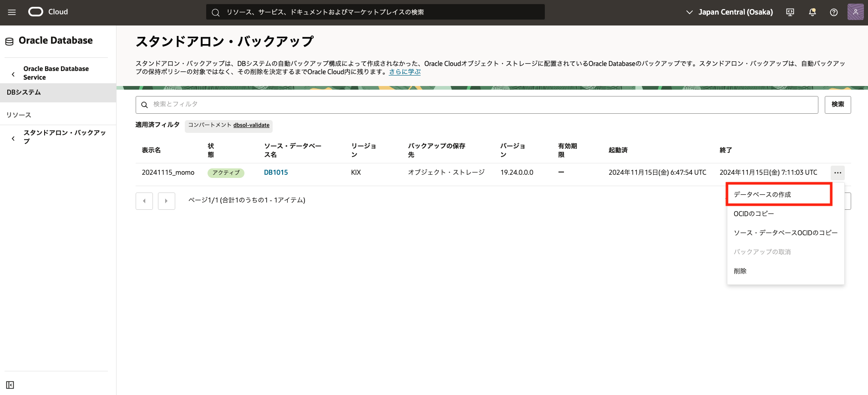The height and width of the screenshot is (395, 868).
Task: Select DBシステム in the sidebar
Action: pos(24,92)
